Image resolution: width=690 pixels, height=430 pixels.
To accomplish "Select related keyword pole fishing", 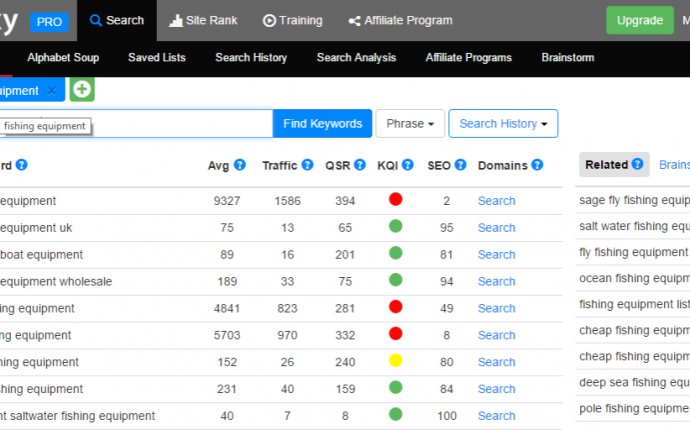I will coord(634,408).
